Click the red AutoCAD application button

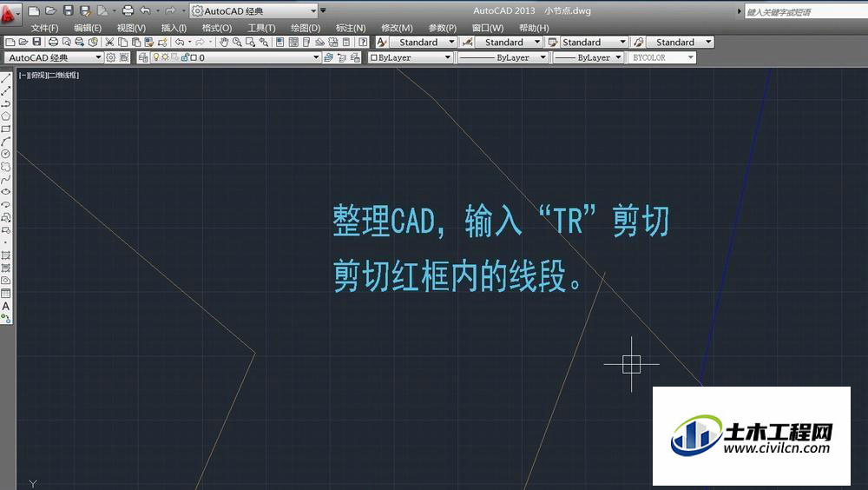[9, 13]
